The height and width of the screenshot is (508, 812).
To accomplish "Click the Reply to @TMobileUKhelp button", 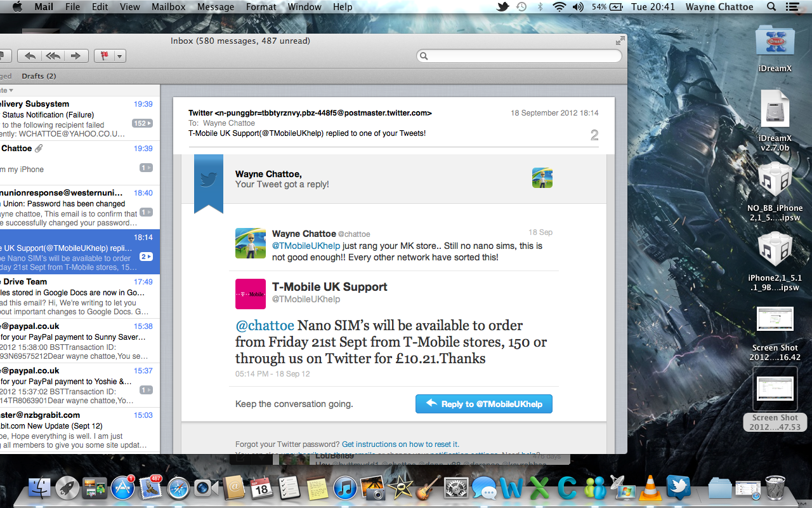I will point(484,404).
